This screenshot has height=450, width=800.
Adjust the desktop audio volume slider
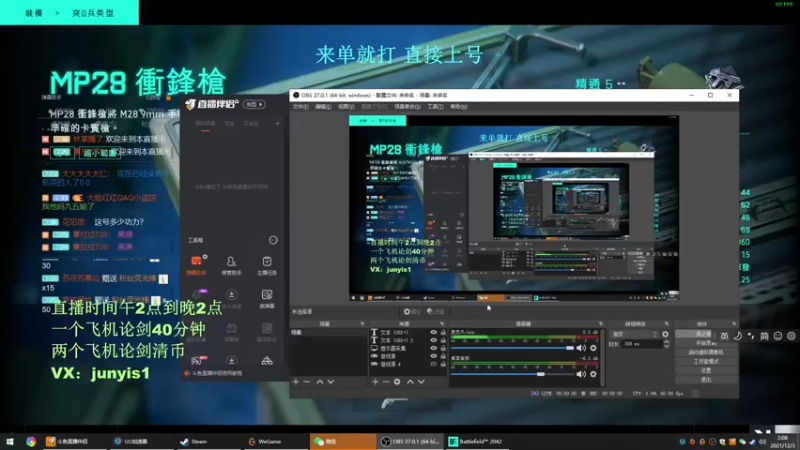pyautogui.click(x=512, y=374)
